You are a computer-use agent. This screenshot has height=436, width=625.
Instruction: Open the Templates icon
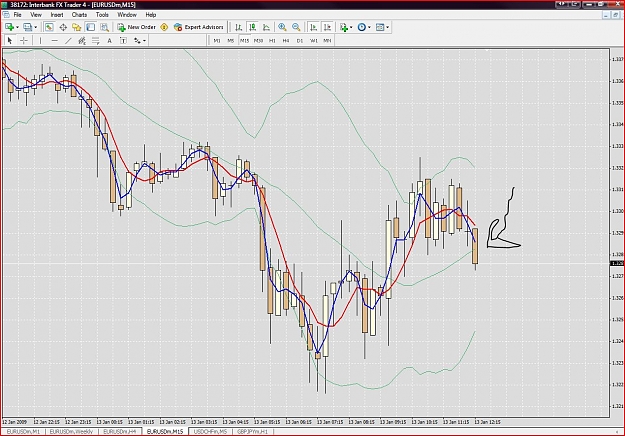click(x=380, y=27)
